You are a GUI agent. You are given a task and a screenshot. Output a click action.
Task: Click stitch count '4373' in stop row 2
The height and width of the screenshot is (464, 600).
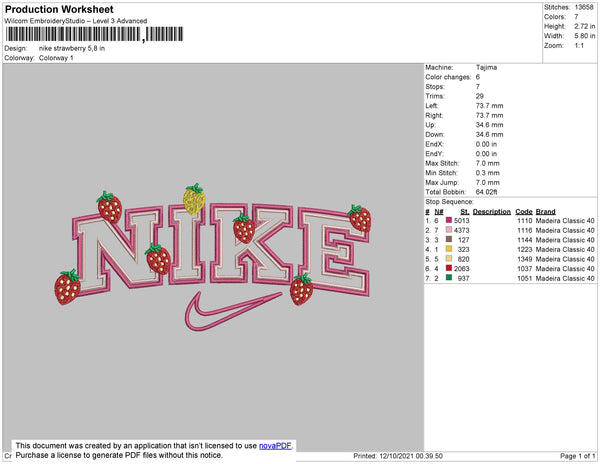461,230
